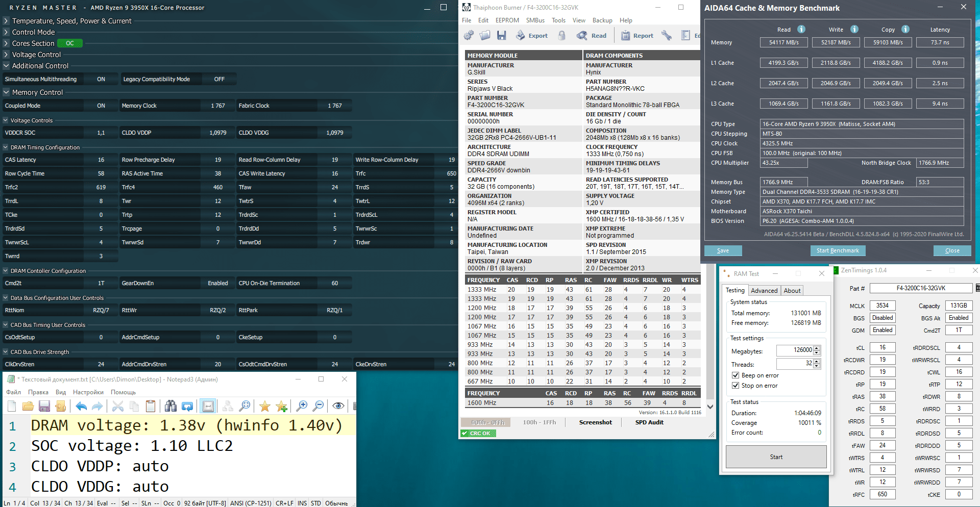Image resolution: width=980 pixels, height=507 pixels.
Task: Uncheck Beep on error in RAM Test
Action: [736, 375]
